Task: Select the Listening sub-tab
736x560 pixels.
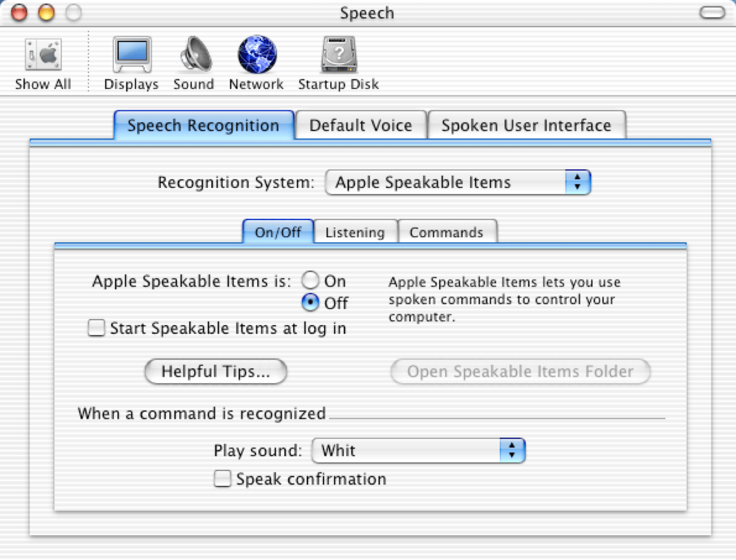Action: [x=355, y=232]
